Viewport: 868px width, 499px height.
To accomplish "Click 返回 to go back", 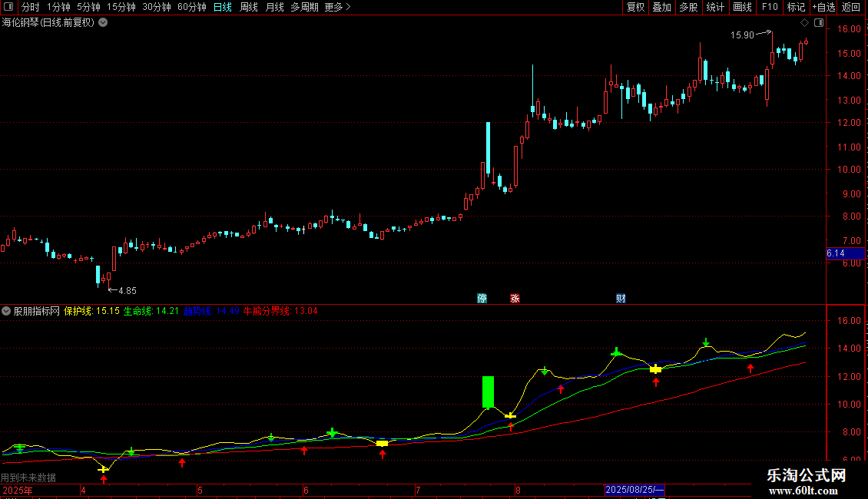I will [851, 7].
